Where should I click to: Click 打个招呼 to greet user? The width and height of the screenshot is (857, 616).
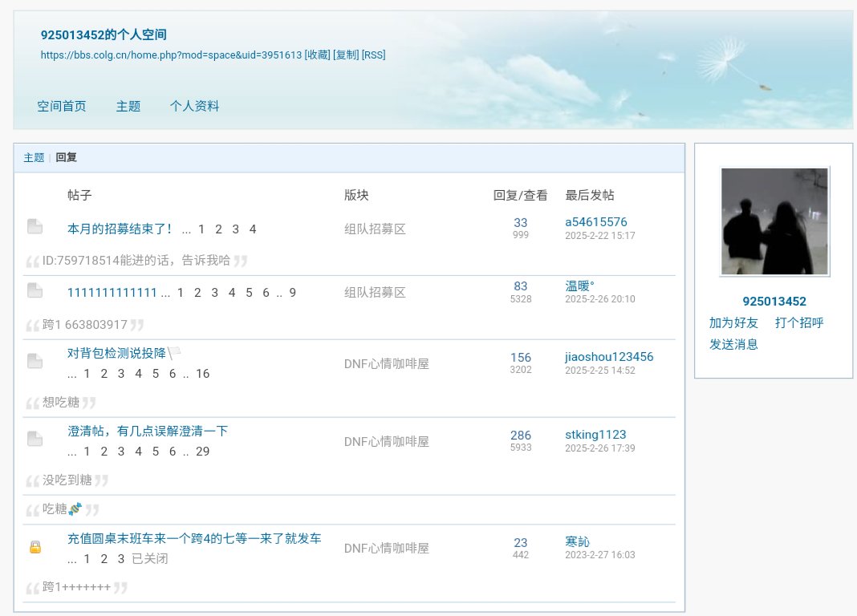[799, 322]
